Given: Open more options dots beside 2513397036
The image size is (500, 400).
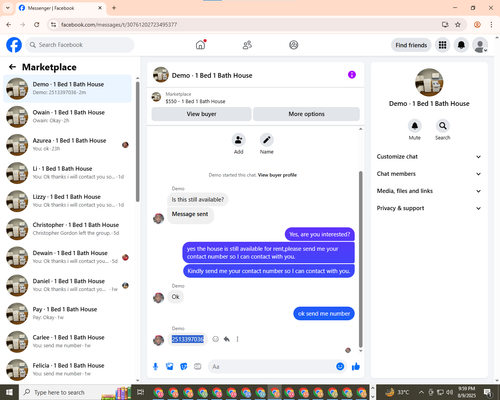Looking at the screenshot, I should [x=237, y=339].
